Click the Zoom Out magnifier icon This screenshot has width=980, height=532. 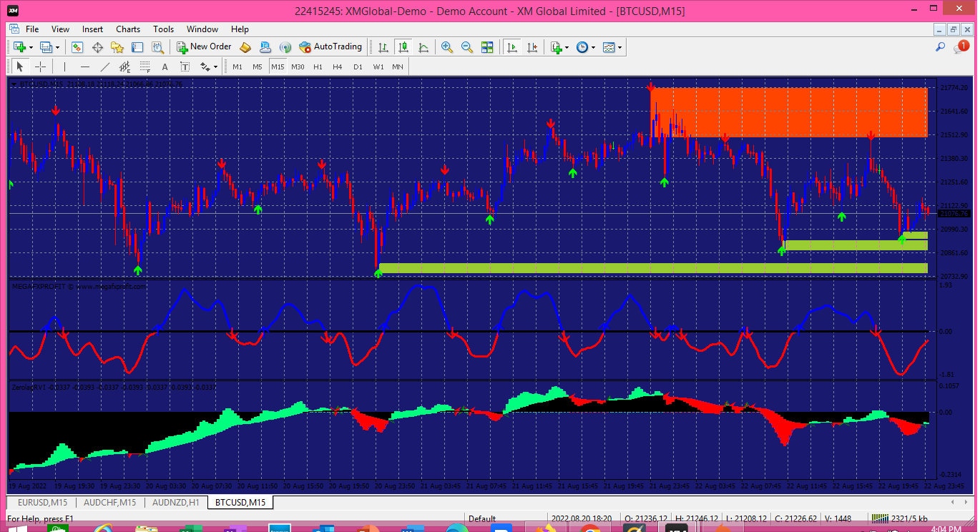coord(467,47)
